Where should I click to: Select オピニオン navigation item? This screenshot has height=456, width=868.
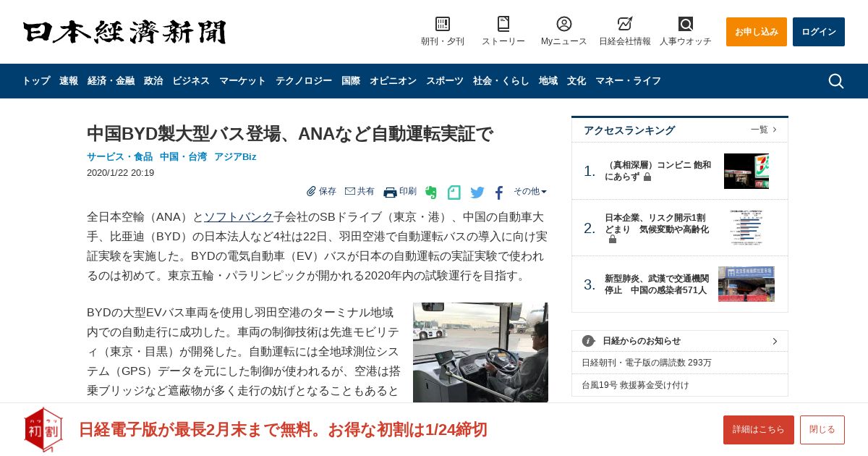[x=393, y=81]
